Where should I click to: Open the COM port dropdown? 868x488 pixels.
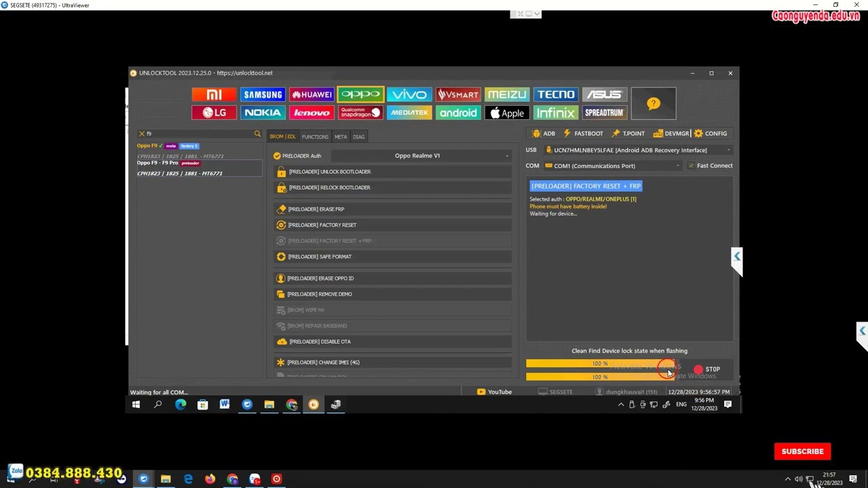677,166
